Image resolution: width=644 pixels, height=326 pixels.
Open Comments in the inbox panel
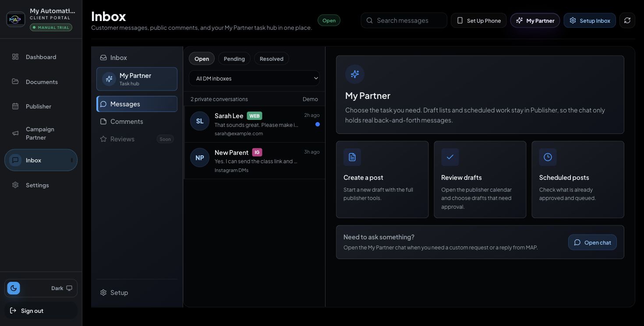137,122
